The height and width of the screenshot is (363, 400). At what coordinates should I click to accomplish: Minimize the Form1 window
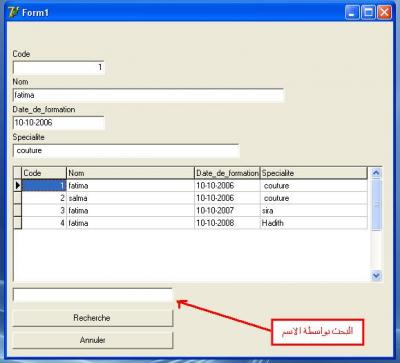(x=352, y=13)
